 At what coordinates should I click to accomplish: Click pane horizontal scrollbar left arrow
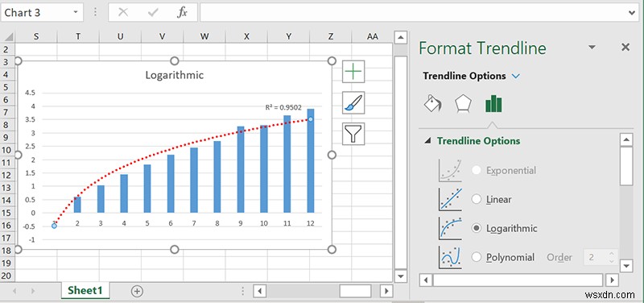tap(426, 280)
